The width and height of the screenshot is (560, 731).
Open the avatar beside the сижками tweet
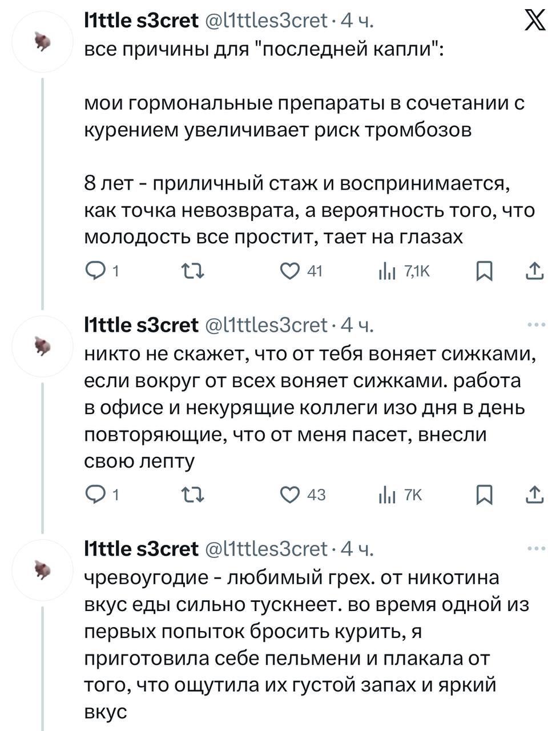42,347
